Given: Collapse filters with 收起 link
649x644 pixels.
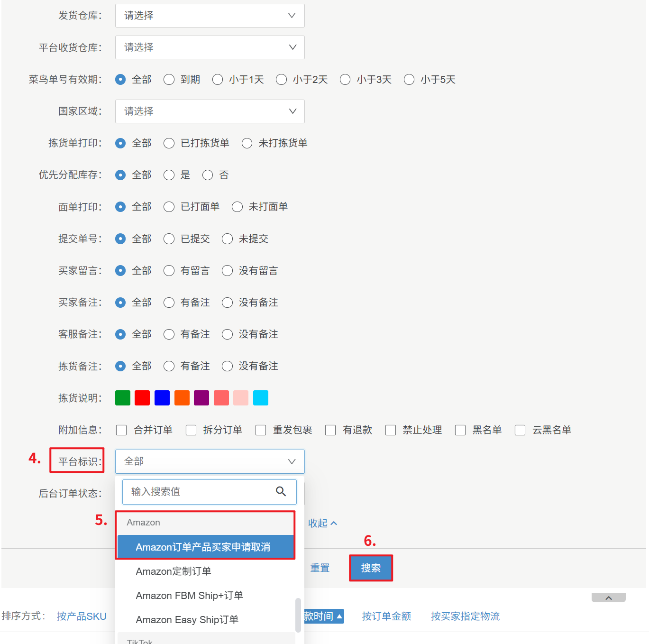Looking at the screenshot, I should coord(322,523).
